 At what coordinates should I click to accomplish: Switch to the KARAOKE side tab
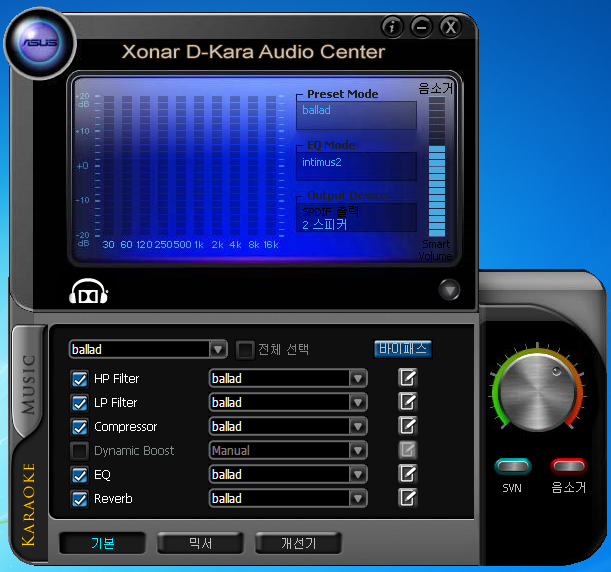(28, 505)
